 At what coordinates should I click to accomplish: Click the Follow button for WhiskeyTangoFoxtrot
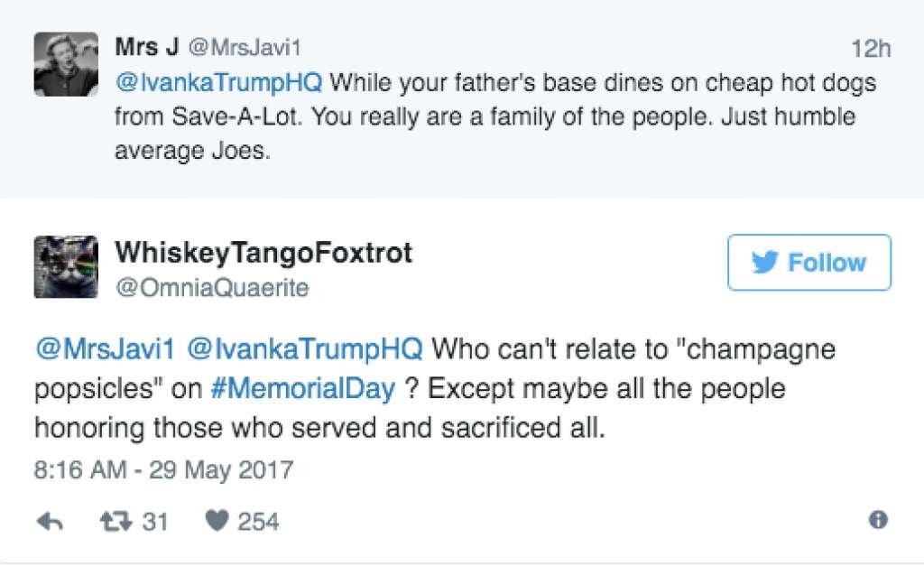[x=809, y=263]
